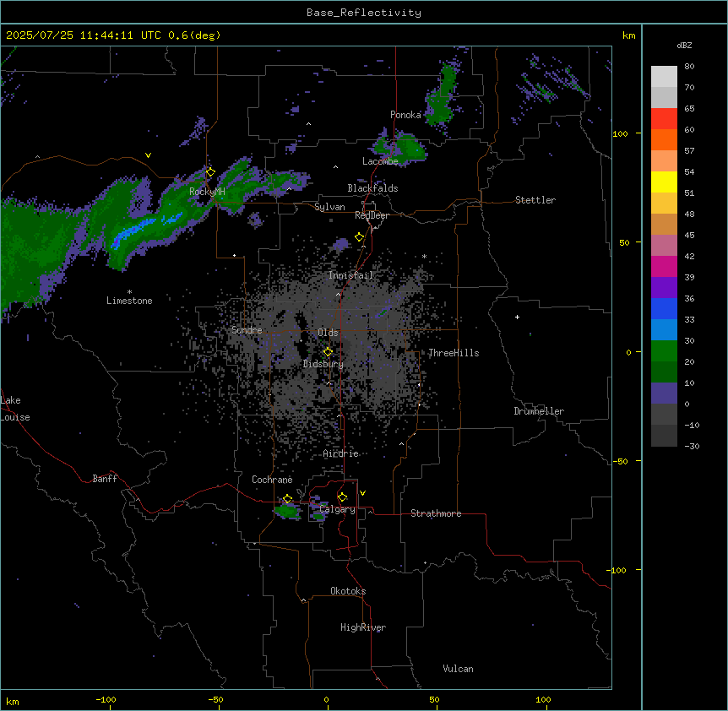The height and width of the screenshot is (711, 728).
Task: Click the Calgary city label
Action: 338,509
